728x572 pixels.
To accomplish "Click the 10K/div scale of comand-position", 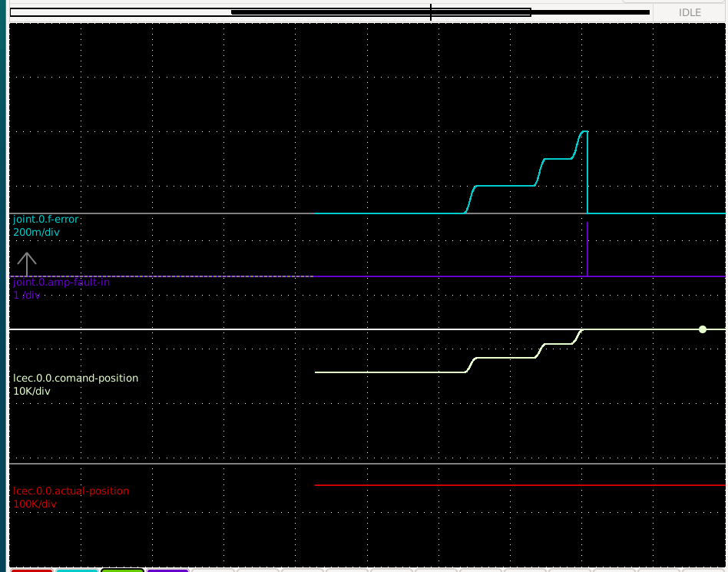I will pos(31,392).
